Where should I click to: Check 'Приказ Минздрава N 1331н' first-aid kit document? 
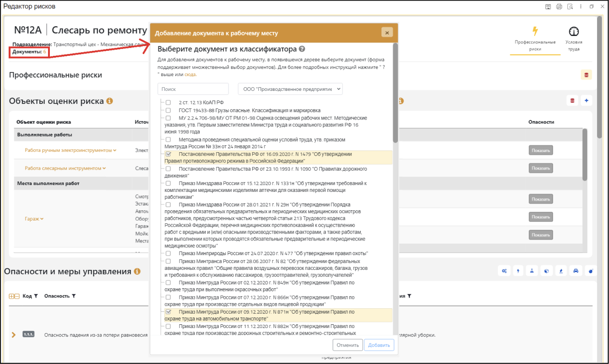tap(168, 183)
